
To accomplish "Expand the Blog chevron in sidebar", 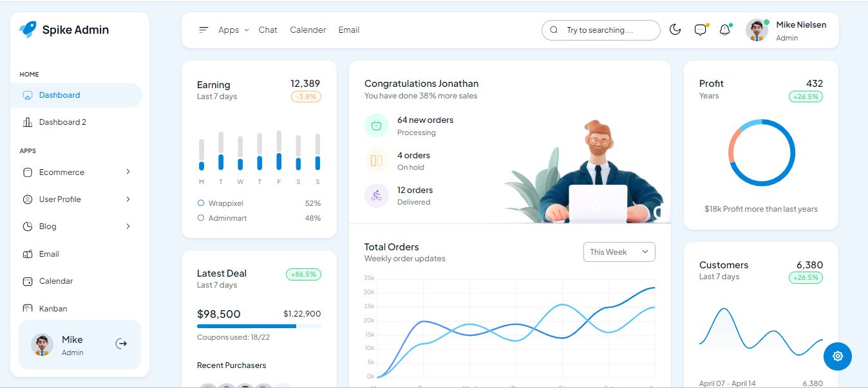I will coord(128,226).
